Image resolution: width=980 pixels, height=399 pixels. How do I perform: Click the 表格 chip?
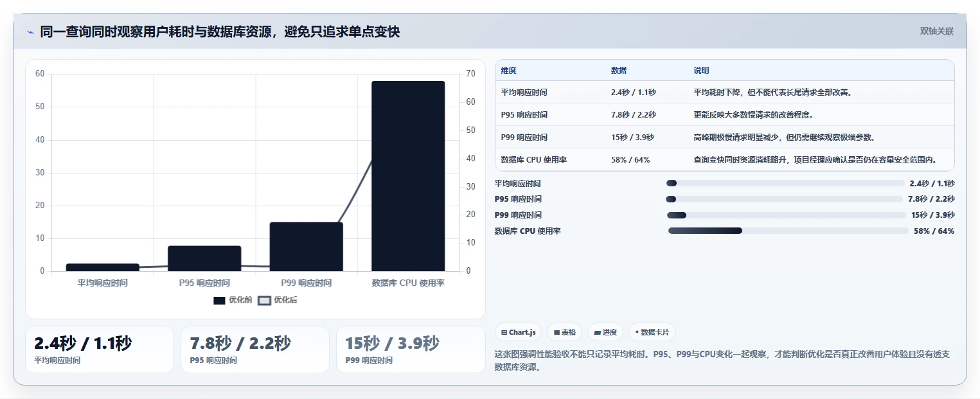564,332
